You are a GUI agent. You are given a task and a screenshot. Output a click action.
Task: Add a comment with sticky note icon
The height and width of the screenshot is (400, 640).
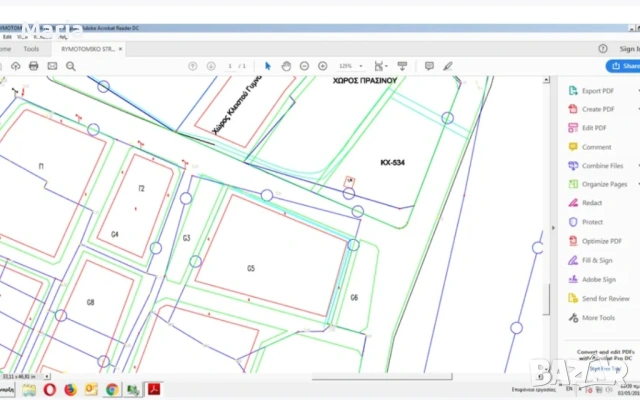[x=429, y=66]
